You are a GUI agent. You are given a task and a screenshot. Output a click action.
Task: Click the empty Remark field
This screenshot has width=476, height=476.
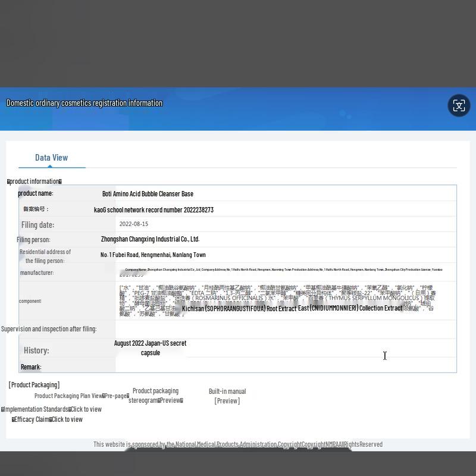286,366
